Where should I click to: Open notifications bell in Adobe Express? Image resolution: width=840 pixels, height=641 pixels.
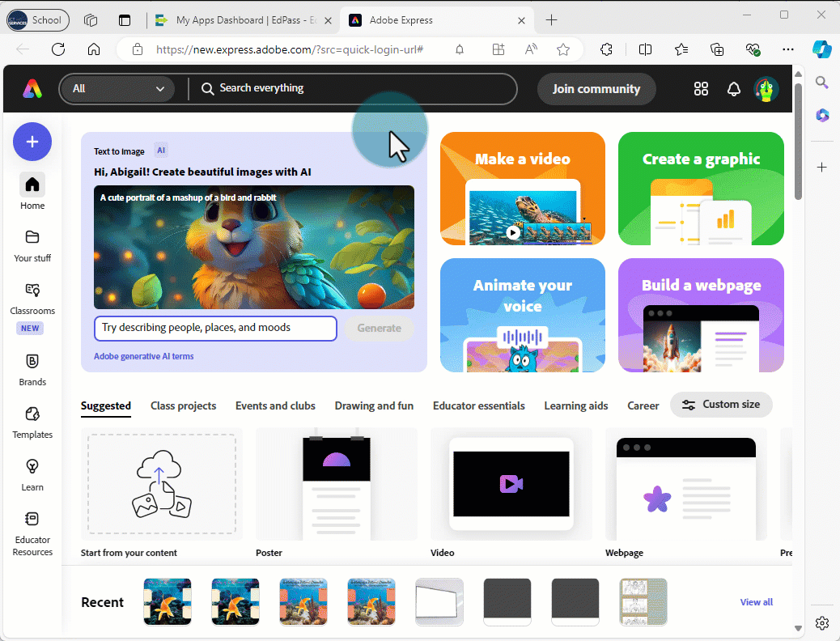tap(733, 89)
